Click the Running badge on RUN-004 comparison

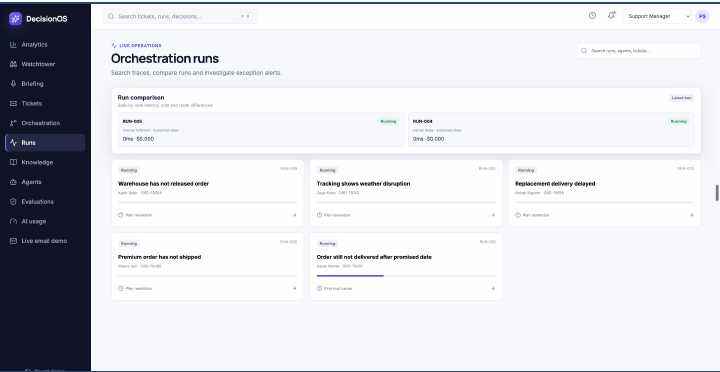point(678,121)
